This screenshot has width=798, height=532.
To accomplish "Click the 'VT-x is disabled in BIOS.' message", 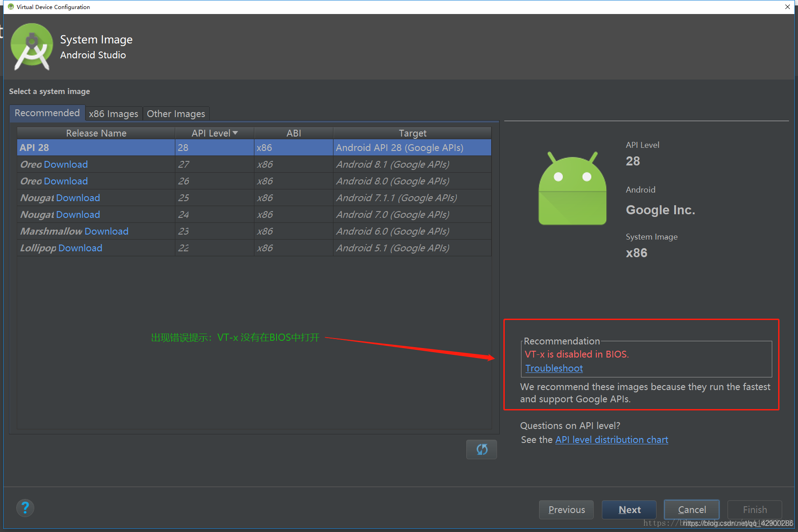I will pyautogui.click(x=577, y=354).
